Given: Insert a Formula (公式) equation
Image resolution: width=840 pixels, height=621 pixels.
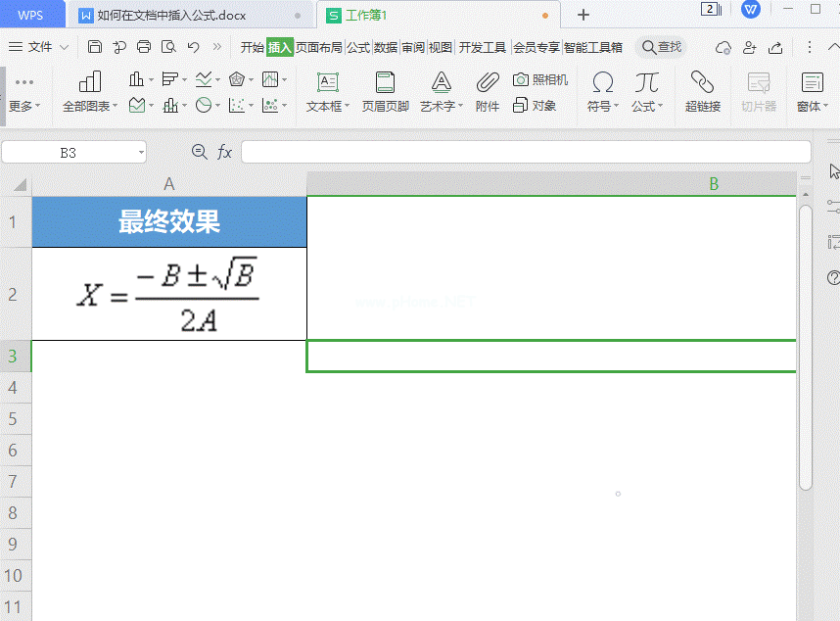Looking at the screenshot, I should 646,92.
